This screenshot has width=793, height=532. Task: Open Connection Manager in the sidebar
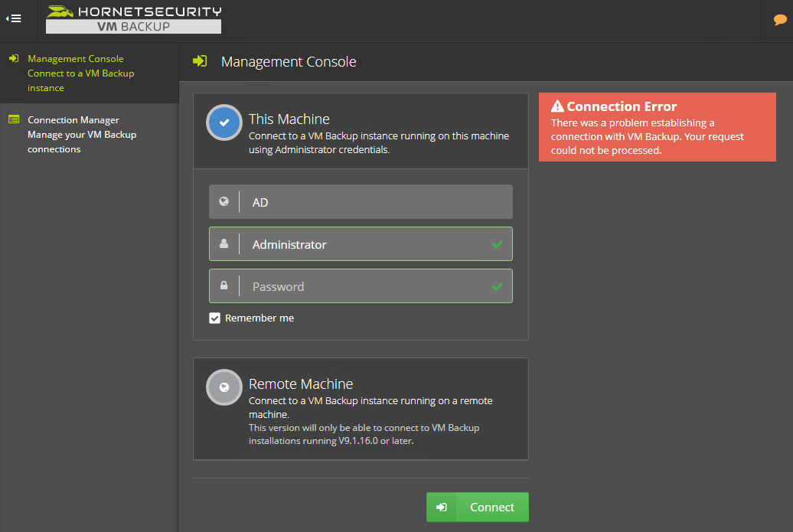pyautogui.click(x=89, y=135)
